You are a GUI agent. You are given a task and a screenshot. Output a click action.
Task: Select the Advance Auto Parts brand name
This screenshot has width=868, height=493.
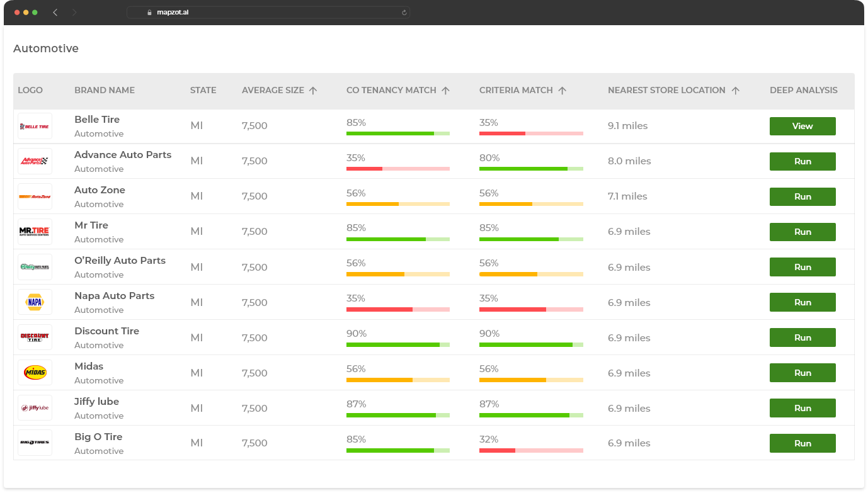[x=123, y=155]
